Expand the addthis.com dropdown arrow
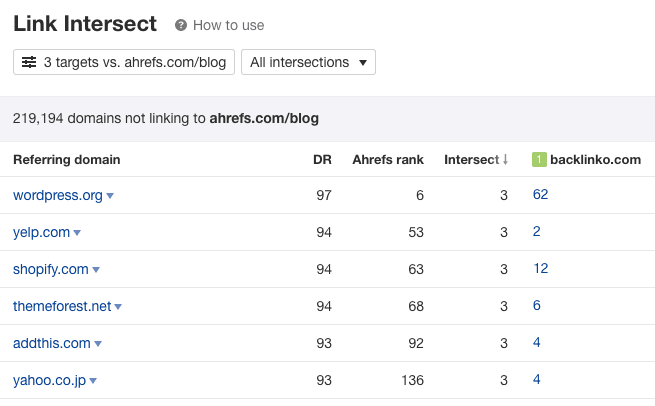The image size is (655, 406). pos(98,344)
